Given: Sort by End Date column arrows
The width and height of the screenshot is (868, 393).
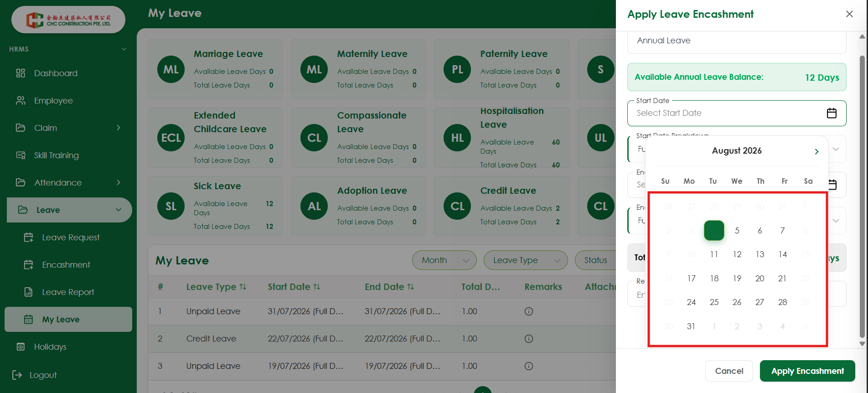Looking at the screenshot, I should point(411,287).
